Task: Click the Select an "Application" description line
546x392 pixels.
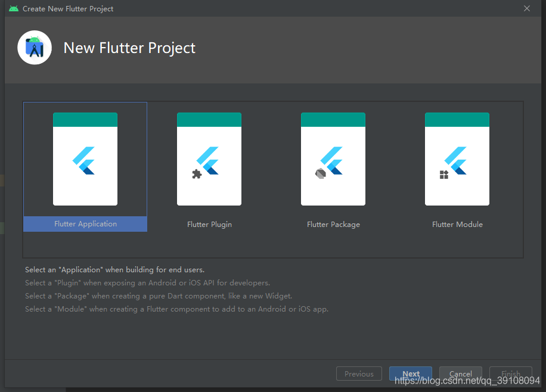Action: click(x=114, y=270)
